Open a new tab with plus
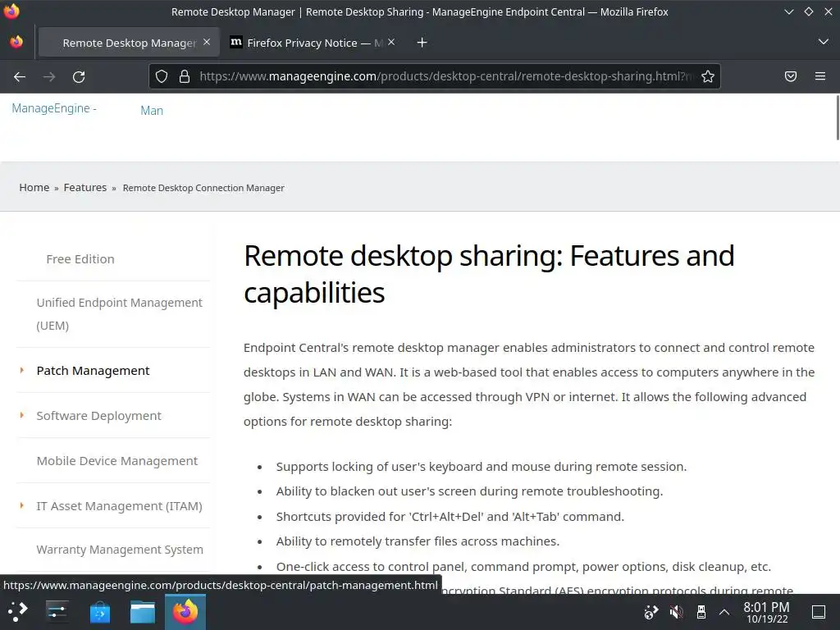The width and height of the screenshot is (840, 630). [x=422, y=43]
